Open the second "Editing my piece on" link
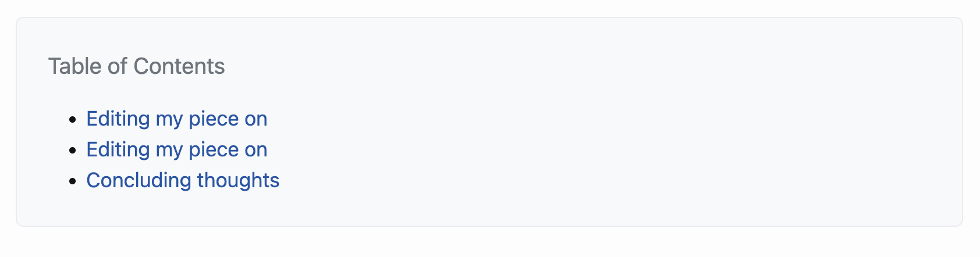 point(177,150)
